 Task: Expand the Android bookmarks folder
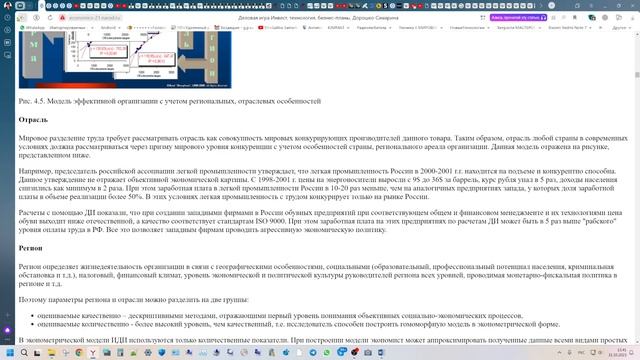(110, 28)
